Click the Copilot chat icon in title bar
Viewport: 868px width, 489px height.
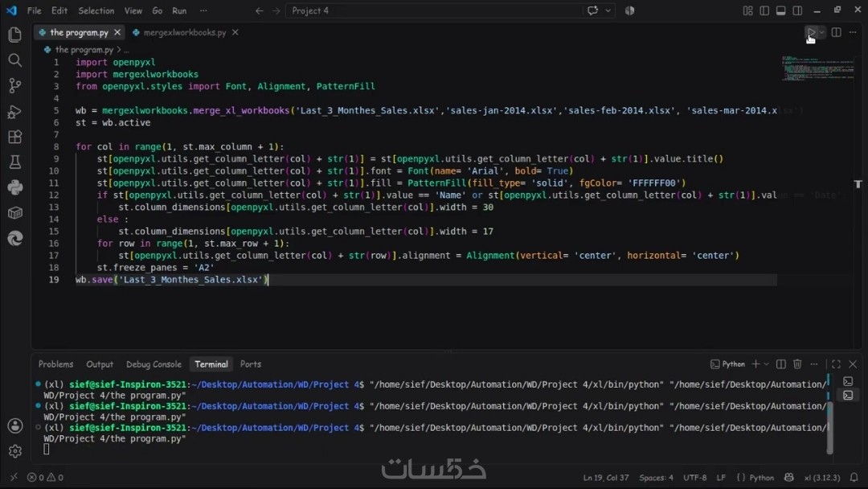(592, 10)
